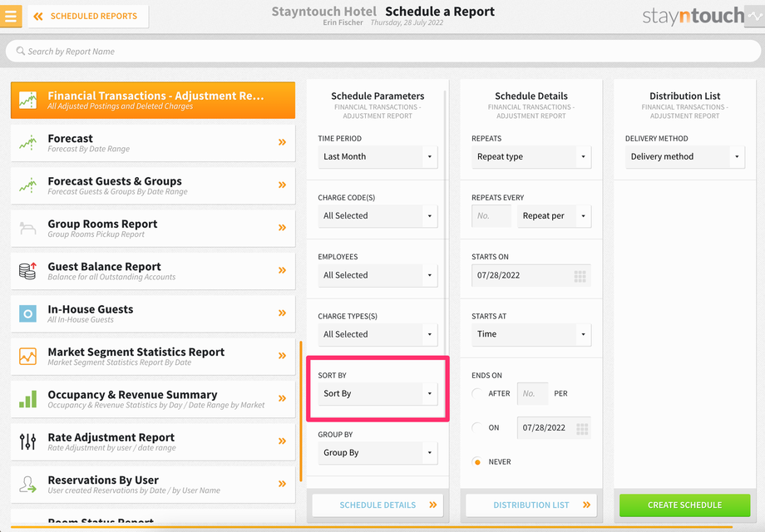Open the Charge Types(s) dropdown
The image size is (765, 532).
(378, 334)
